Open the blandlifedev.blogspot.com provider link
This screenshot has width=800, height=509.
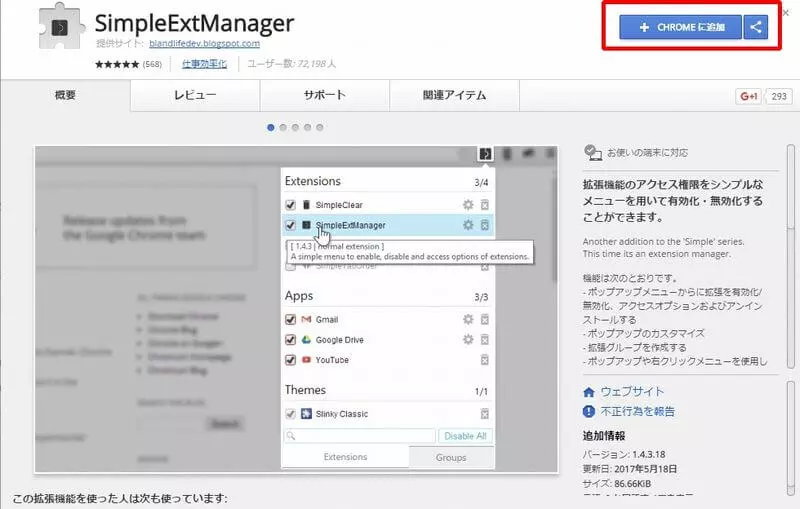[204, 43]
